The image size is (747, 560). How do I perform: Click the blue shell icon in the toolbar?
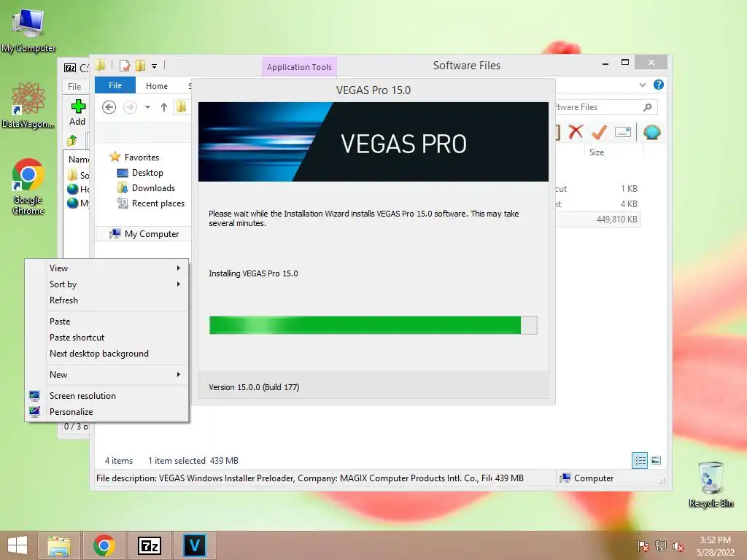(x=651, y=132)
